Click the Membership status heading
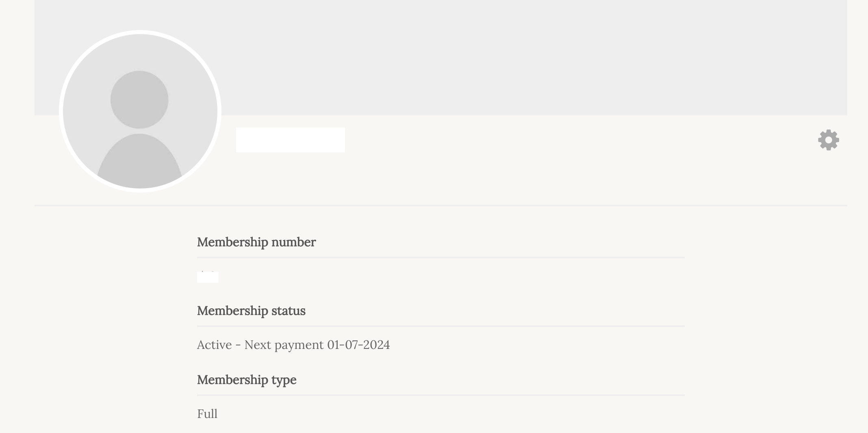Viewport: 868px width, 433px height. [x=251, y=311]
